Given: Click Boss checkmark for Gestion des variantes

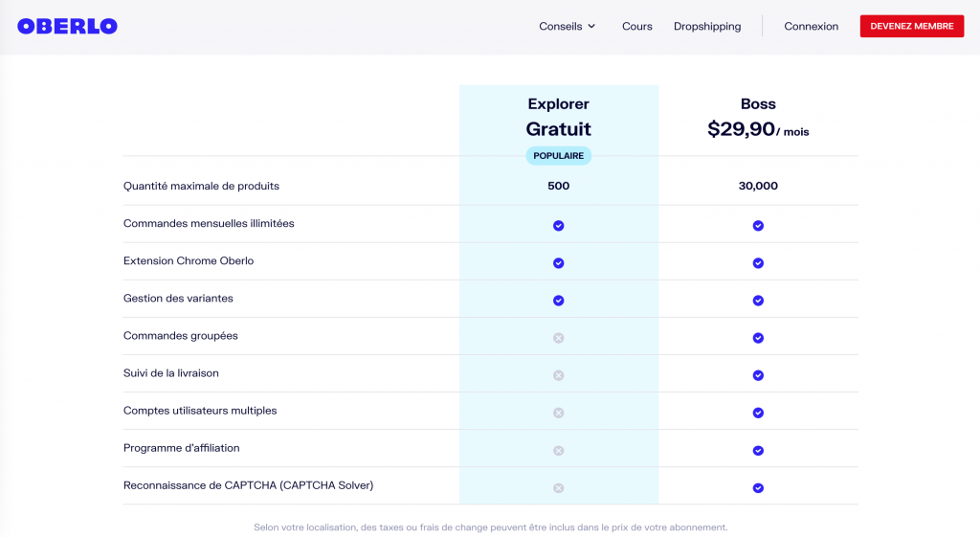Looking at the screenshot, I should click(x=758, y=301).
